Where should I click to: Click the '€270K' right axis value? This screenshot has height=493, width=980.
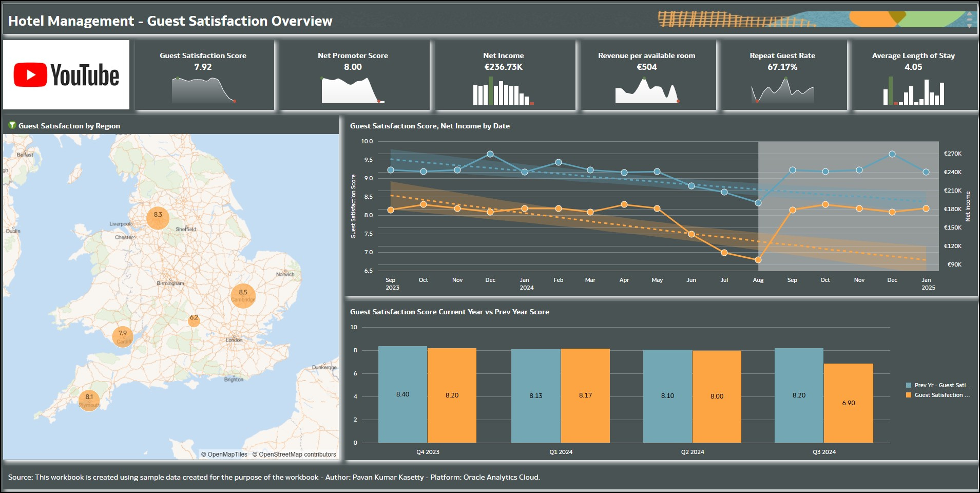[953, 154]
